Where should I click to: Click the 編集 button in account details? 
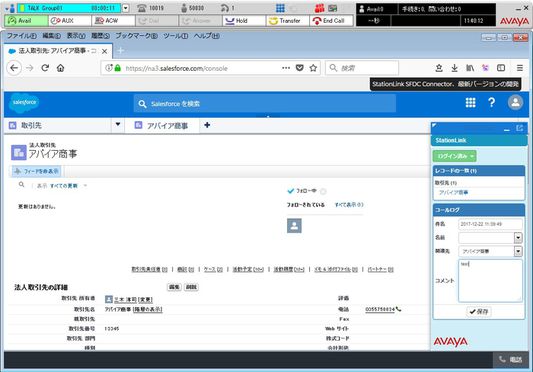(174, 287)
